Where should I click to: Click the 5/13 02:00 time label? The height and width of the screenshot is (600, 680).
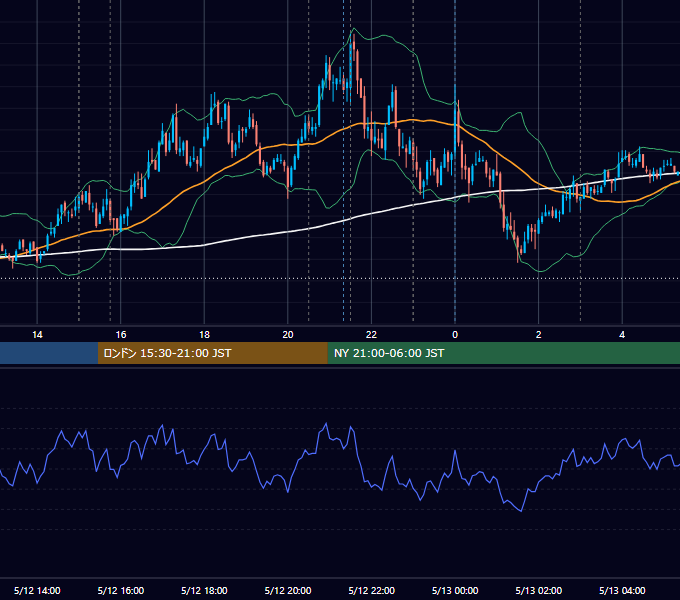coord(539,590)
